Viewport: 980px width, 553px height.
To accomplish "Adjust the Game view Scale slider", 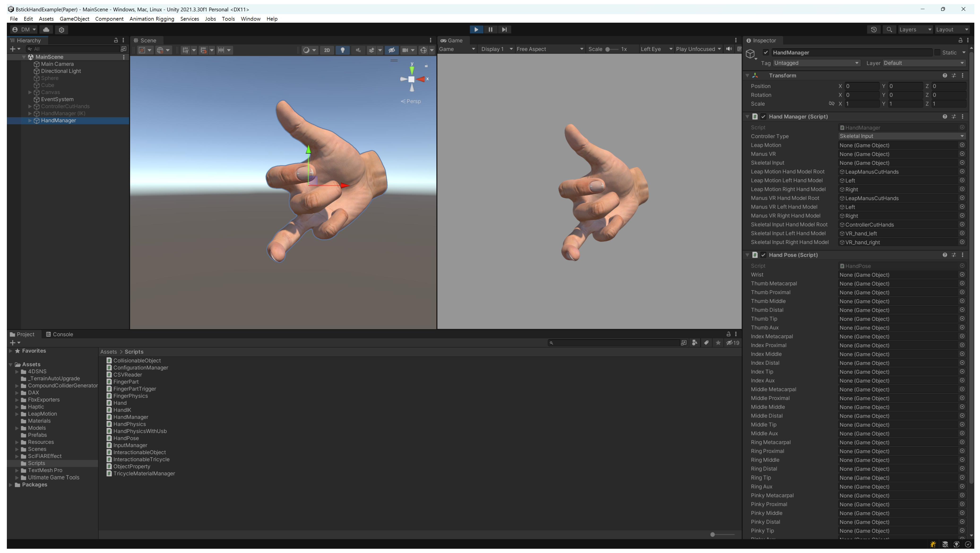I will (x=608, y=49).
